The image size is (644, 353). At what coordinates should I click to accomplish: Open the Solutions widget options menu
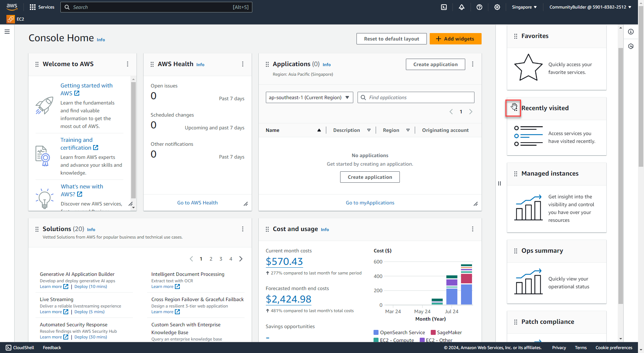[243, 229]
